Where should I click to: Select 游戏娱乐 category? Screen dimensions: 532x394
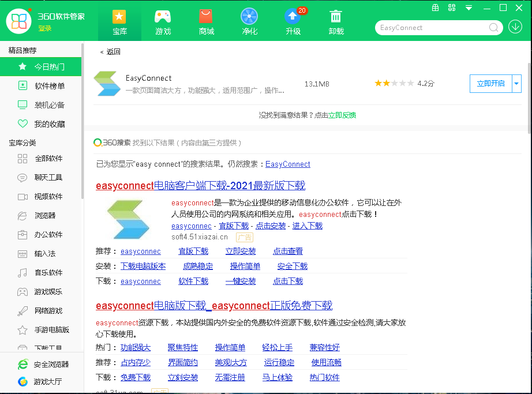41,291
